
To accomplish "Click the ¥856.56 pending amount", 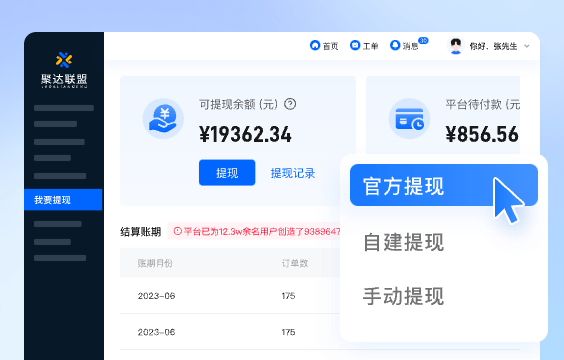I will click(482, 135).
